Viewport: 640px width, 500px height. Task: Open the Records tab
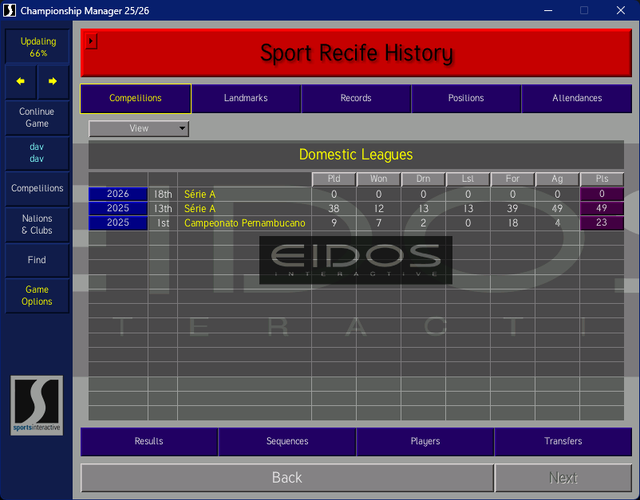(x=356, y=98)
